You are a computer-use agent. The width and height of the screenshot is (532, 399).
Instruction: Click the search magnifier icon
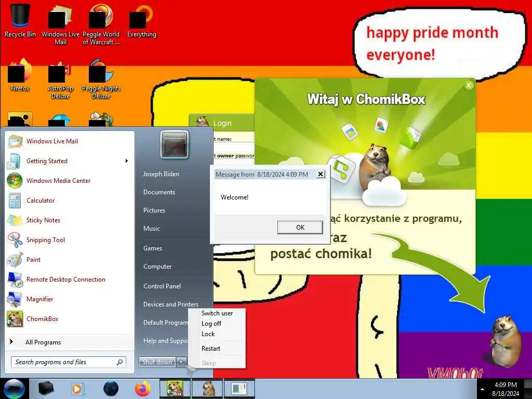tap(119, 362)
